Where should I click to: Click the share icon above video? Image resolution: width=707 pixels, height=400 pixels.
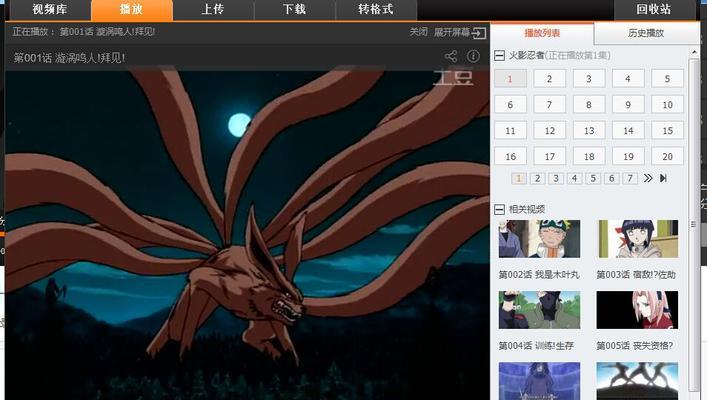(x=451, y=56)
